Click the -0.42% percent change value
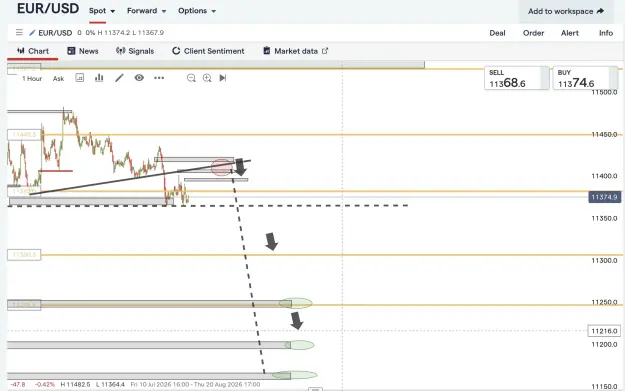 pyautogui.click(x=45, y=384)
